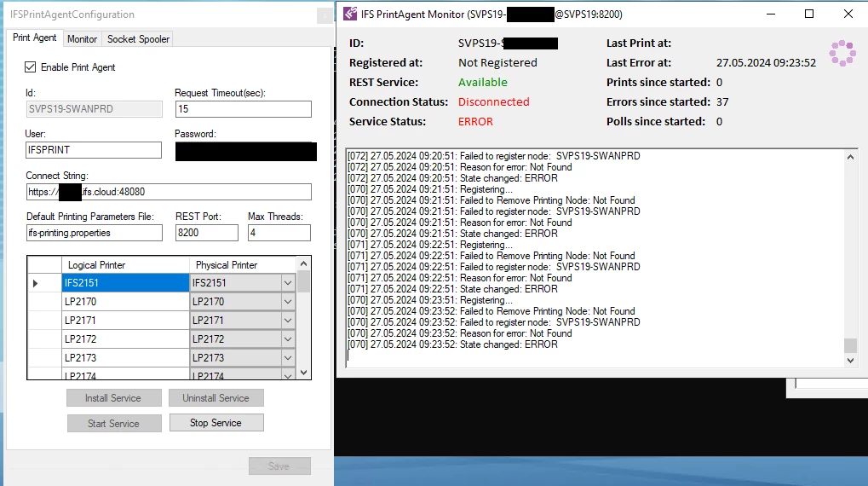This screenshot has height=486, width=868.
Task: Click the Password field
Action: coord(246,151)
